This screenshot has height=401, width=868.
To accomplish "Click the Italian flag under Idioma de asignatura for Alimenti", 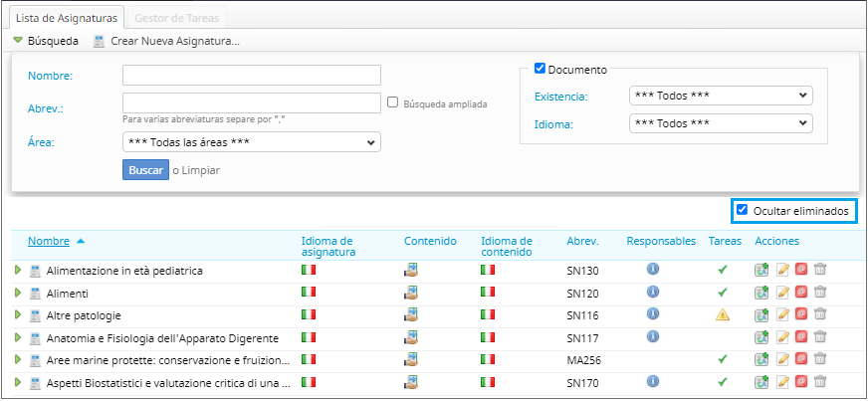I will [309, 291].
